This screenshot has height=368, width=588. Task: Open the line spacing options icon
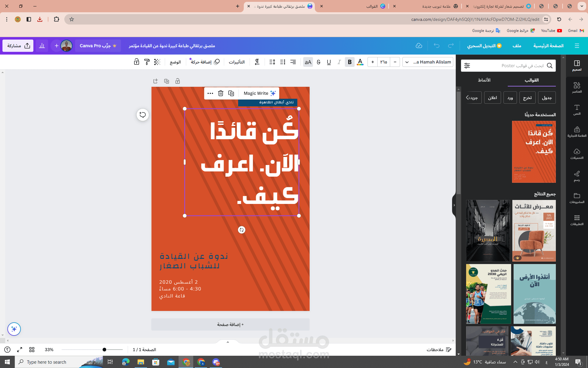272,62
